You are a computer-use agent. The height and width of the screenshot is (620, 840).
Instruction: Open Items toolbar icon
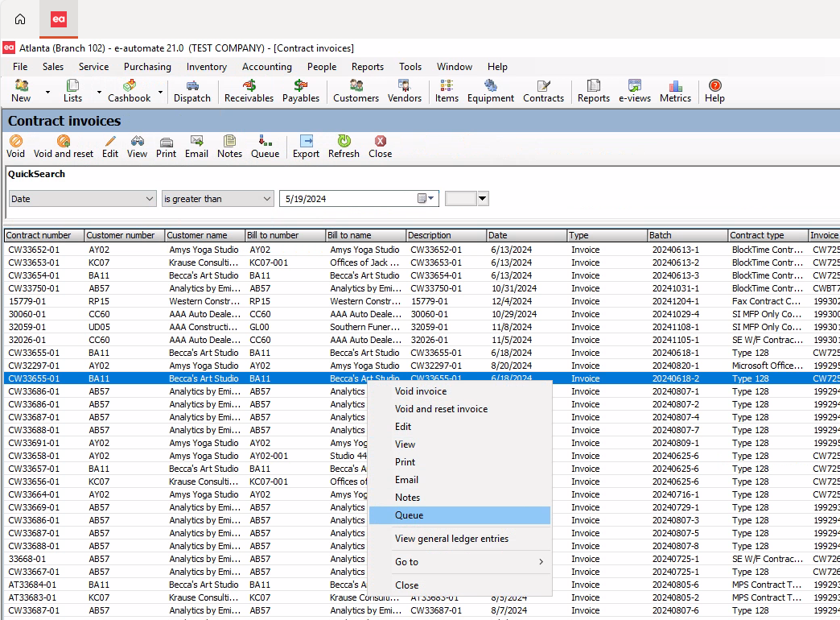point(447,91)
